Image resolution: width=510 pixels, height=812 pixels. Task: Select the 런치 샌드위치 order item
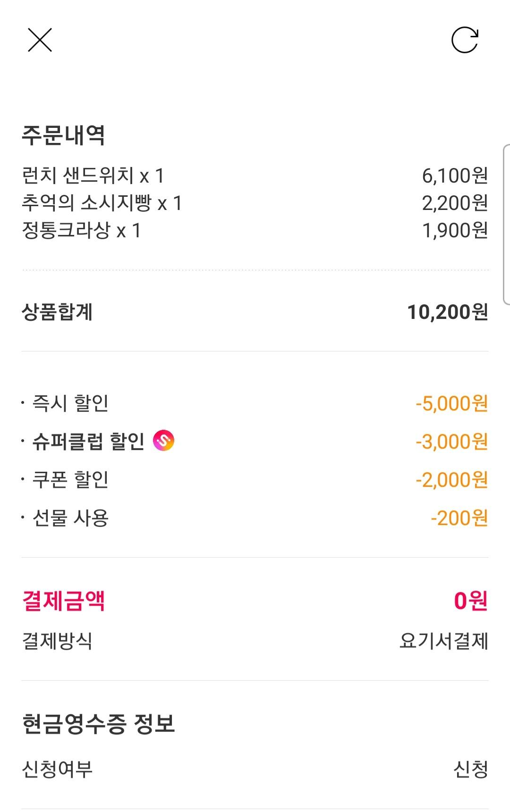pos(93,176)
